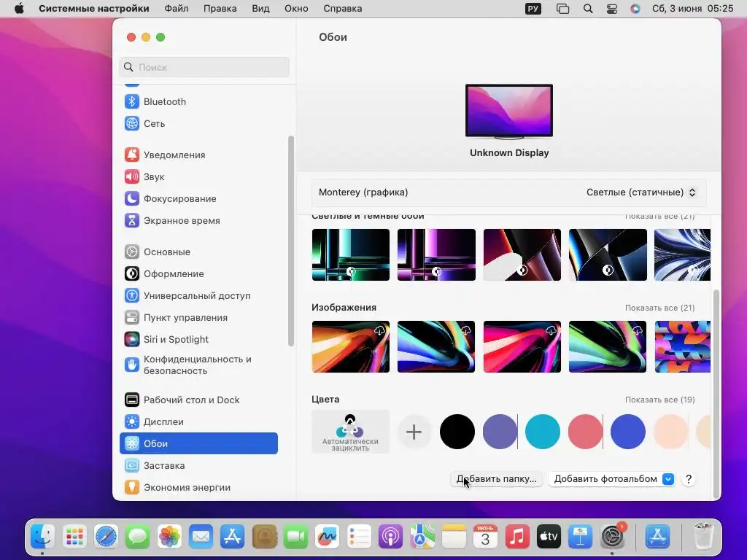
Task: Select the orange swirl image wallpaper
Action: [351, 346]
